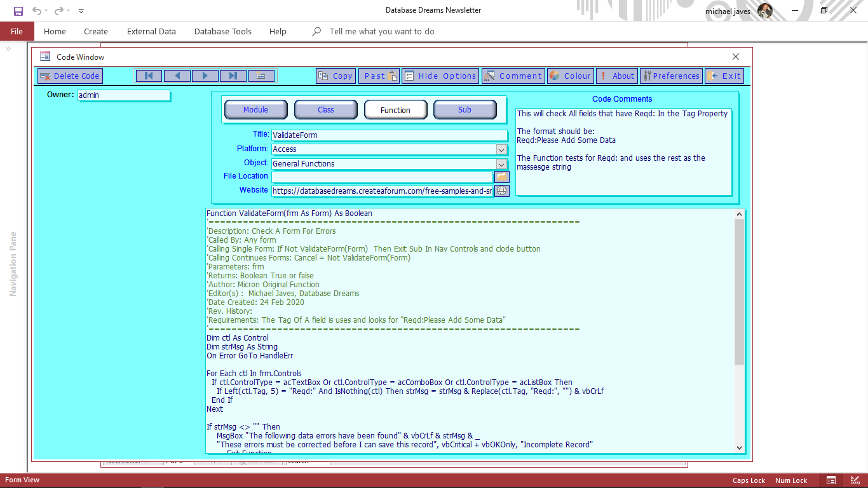Click the Owner field containing admin
Screen dimensions: 868x488
pos(124,95)
